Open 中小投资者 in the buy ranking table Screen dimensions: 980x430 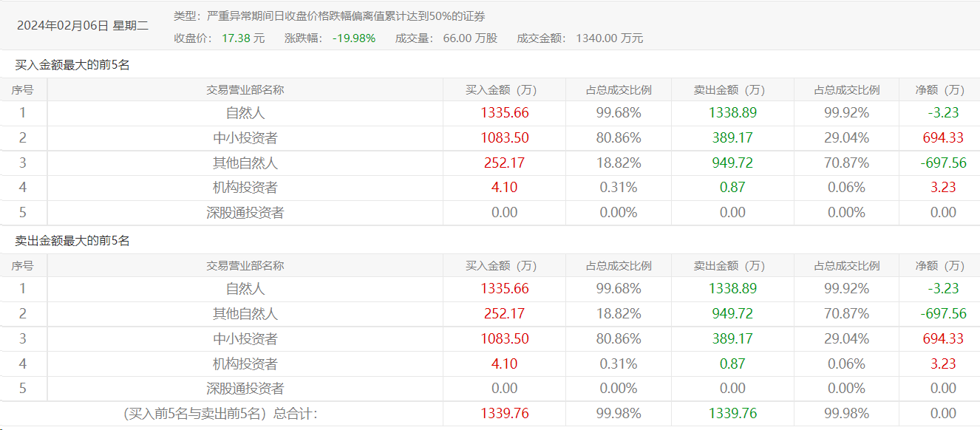(x=245, y=138)
